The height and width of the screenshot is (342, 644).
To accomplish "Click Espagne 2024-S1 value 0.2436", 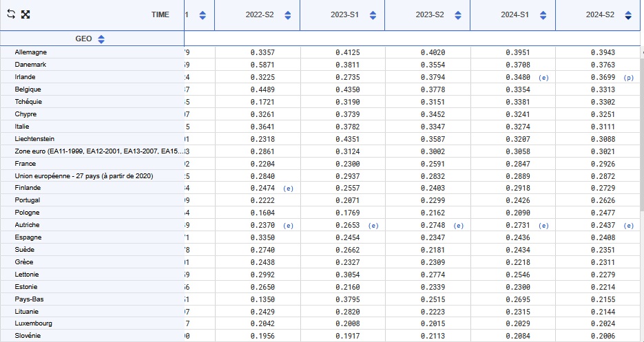I will coord(518,237).
